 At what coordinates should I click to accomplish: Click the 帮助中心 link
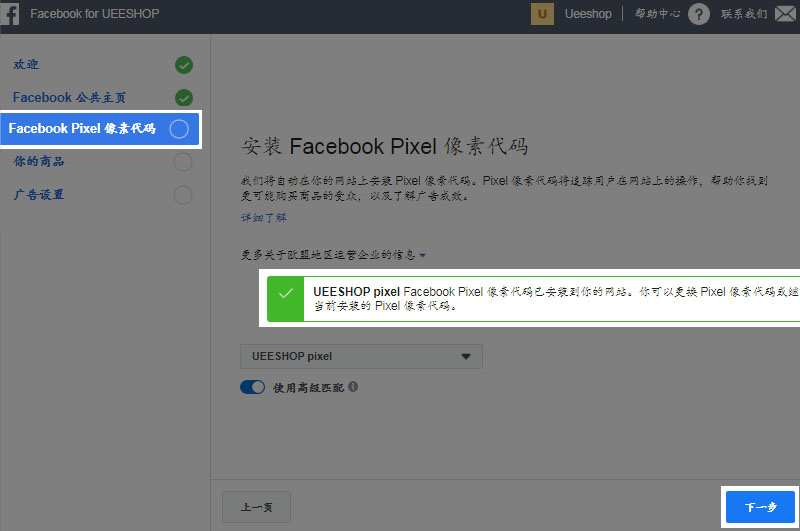pos(657,14)
